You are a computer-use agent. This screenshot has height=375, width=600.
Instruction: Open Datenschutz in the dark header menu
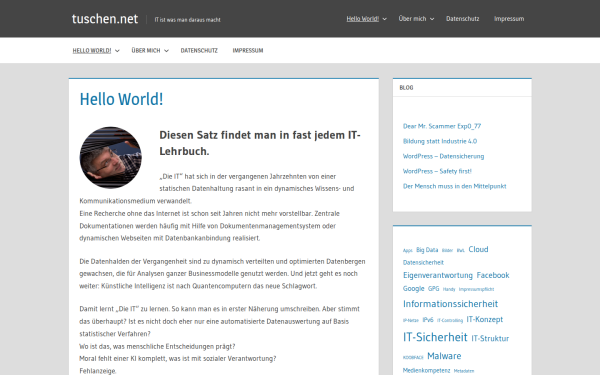(x=462, y=19)
